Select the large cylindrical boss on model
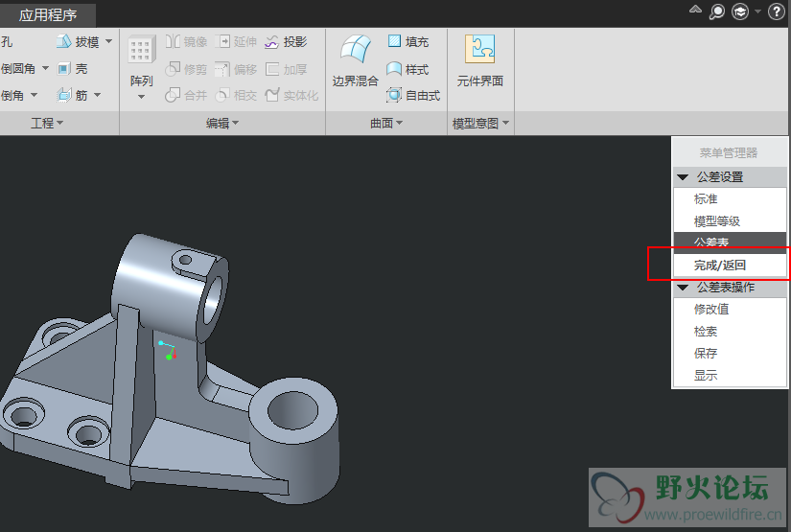The width and height of the screenshot is (791, 532). coord(292,439)
